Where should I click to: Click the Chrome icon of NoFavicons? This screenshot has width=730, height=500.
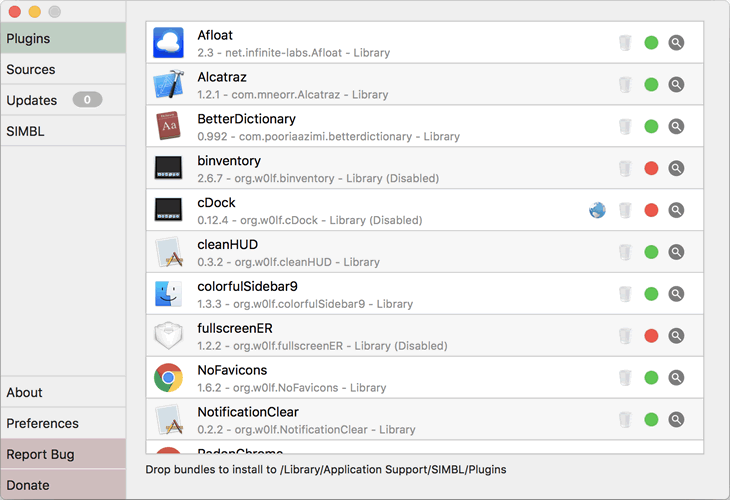(x=168, y=378)
